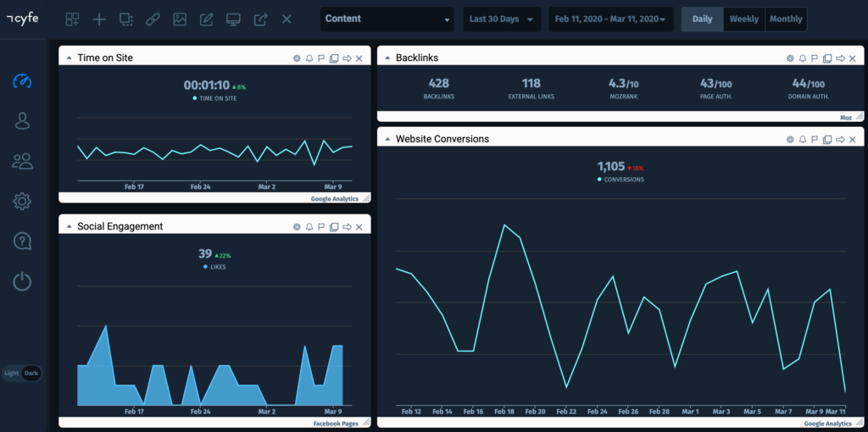The height and width of the screenshot is (432, 868).
Task: Click the Backlinks flag icon
Action: click(815, 58)
